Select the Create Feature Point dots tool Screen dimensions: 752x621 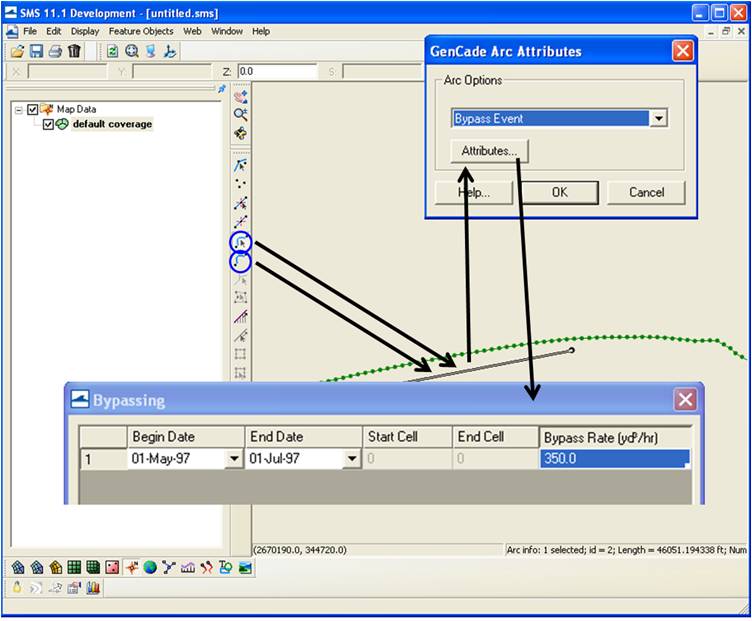240,184
